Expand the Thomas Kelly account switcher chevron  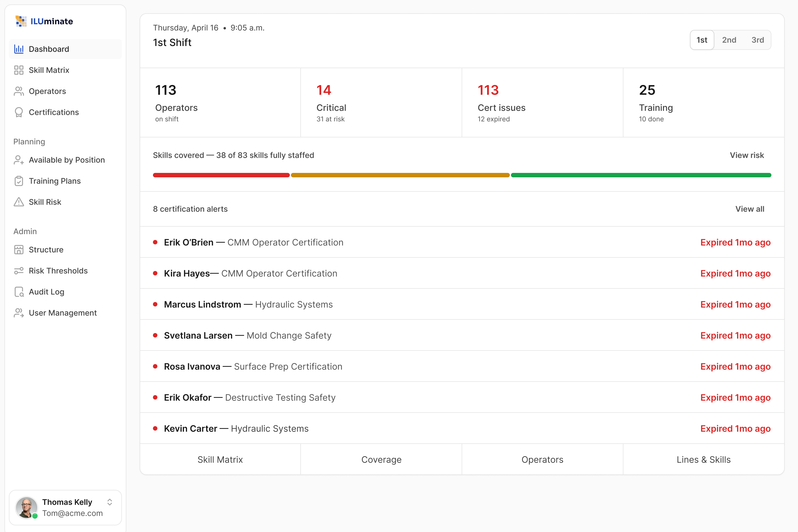pos(110,502)
